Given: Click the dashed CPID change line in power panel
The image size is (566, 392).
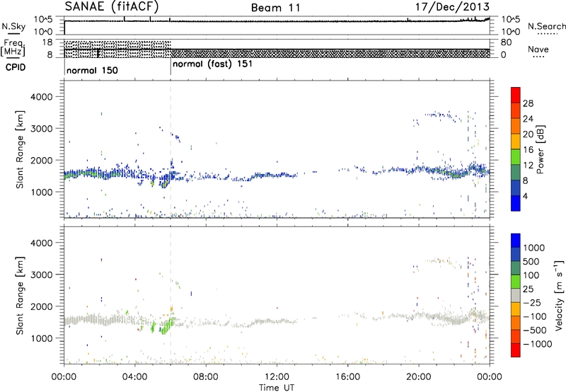Looking at the screenshot, I should pyautogui.click(x=171, y=149).
